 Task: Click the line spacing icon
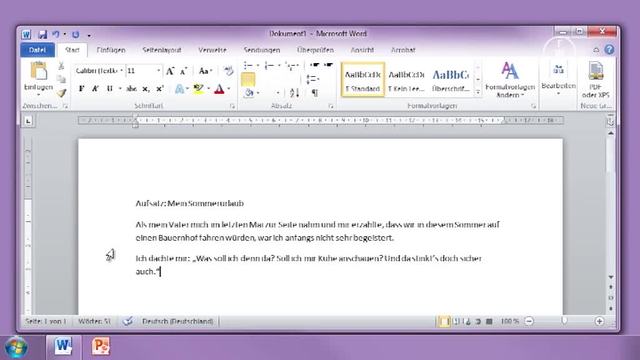[x=312, y=79]
